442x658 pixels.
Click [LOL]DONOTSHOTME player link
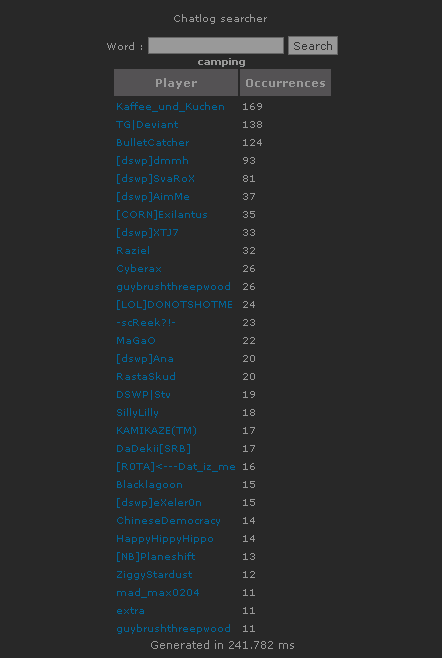pos(174,305)
